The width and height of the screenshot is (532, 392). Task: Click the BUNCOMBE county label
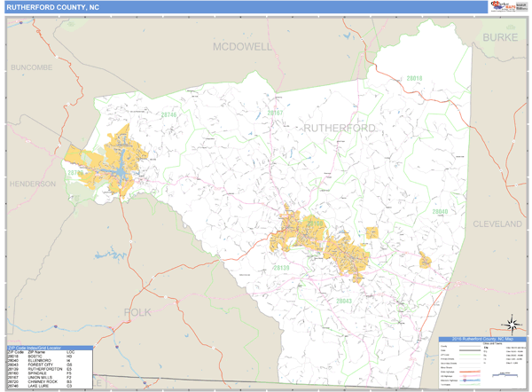tap(32, 67)
